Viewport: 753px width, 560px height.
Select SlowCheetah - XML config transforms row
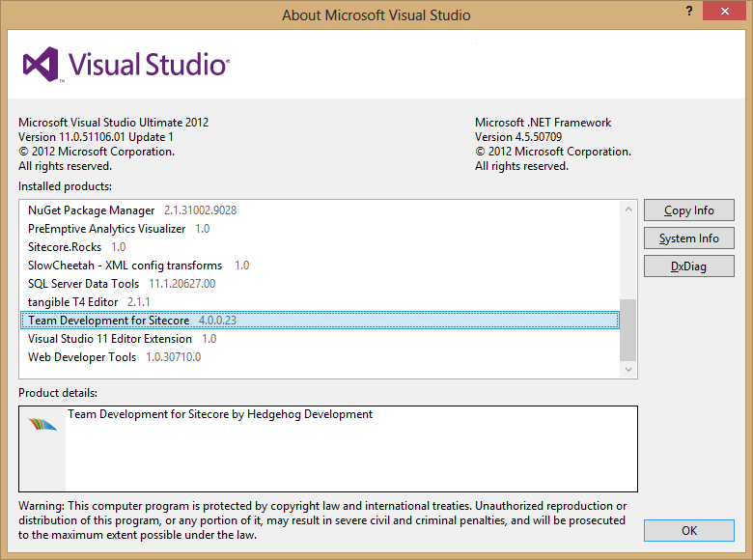point(320,266)
